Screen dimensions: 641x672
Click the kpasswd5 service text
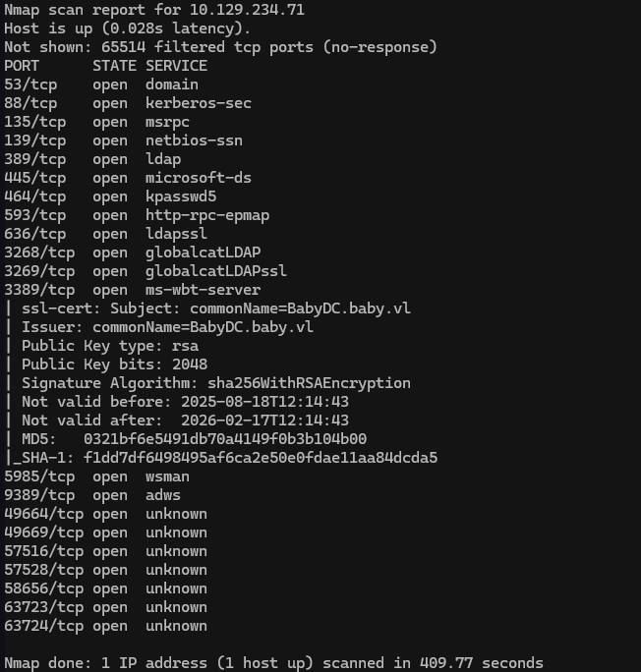[181, 196]
